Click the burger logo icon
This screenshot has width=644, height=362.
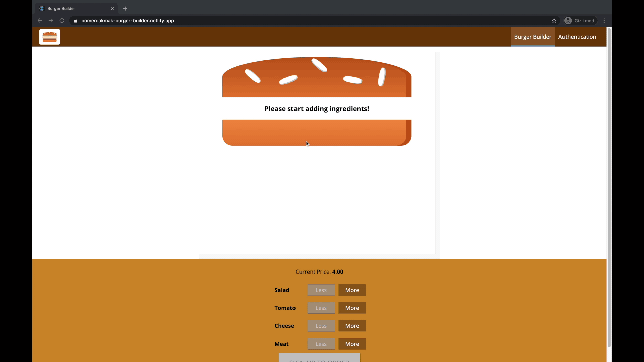pos(50,37)
